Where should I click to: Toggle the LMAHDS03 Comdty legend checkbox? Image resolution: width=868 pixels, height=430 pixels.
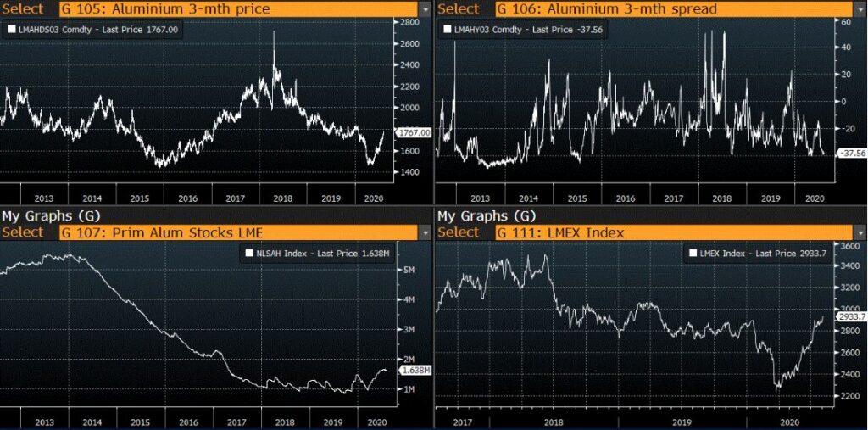[x=11, y=28]
